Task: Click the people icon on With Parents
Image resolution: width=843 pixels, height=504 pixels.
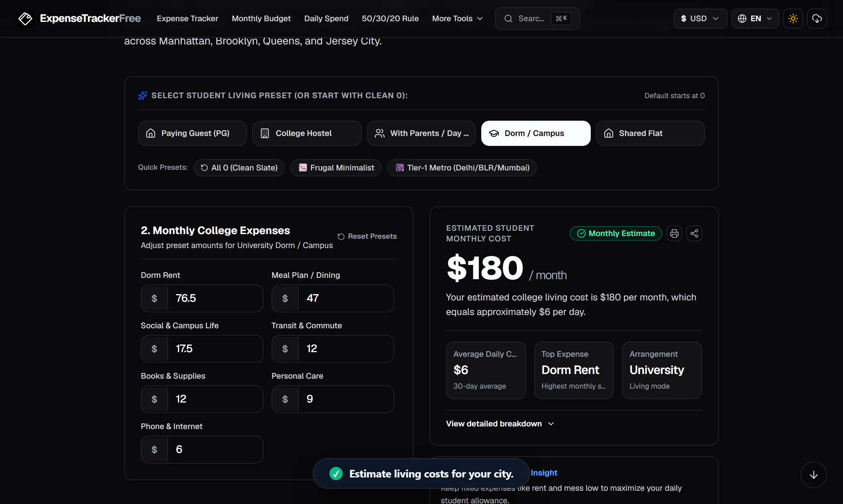Action: pyautogui.click(x=379, y=133)
